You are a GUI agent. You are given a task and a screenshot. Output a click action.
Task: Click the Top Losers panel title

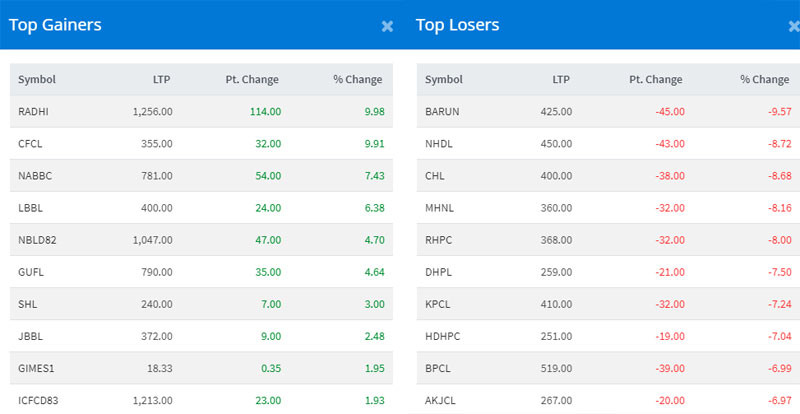457,25
